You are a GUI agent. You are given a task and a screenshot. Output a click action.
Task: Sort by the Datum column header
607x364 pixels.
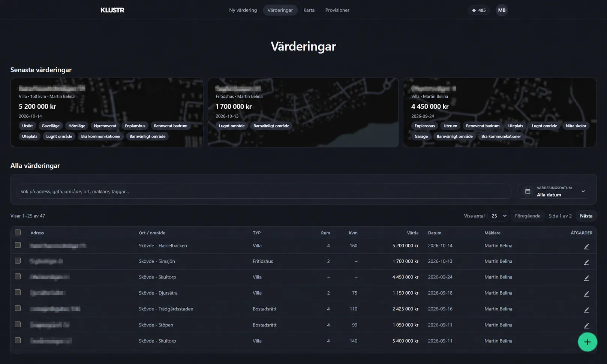pyautogui.click(x=435, y=233)
